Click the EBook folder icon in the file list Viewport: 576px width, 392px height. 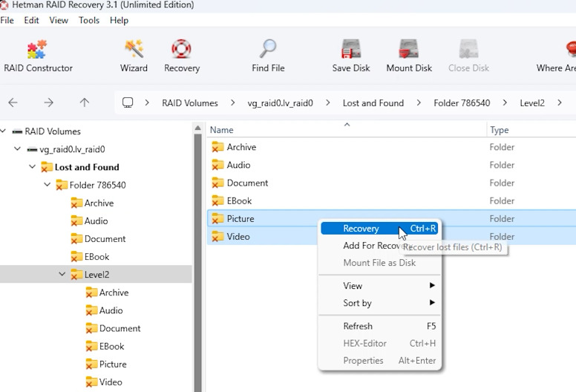(x=217, y=201)
